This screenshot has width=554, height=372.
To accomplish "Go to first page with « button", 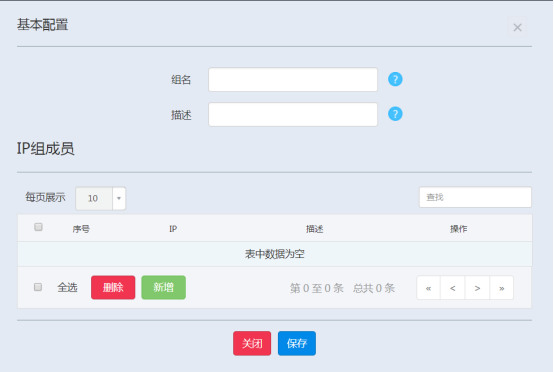I will tap(429, 288).
